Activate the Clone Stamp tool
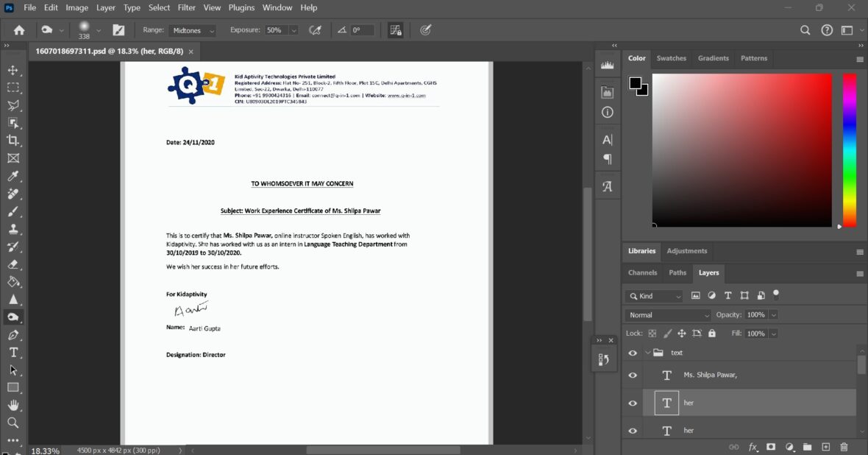Screen dimensions: 868x455 click(x=13, y=229)
